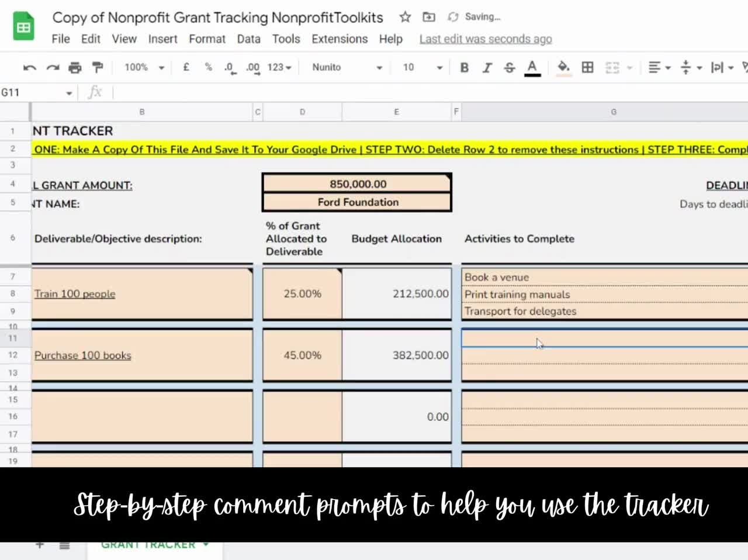Click the Move to folder icon
The height and width of the screenshot is (560, 748).
pyautogui.click(x=428, y=17)
